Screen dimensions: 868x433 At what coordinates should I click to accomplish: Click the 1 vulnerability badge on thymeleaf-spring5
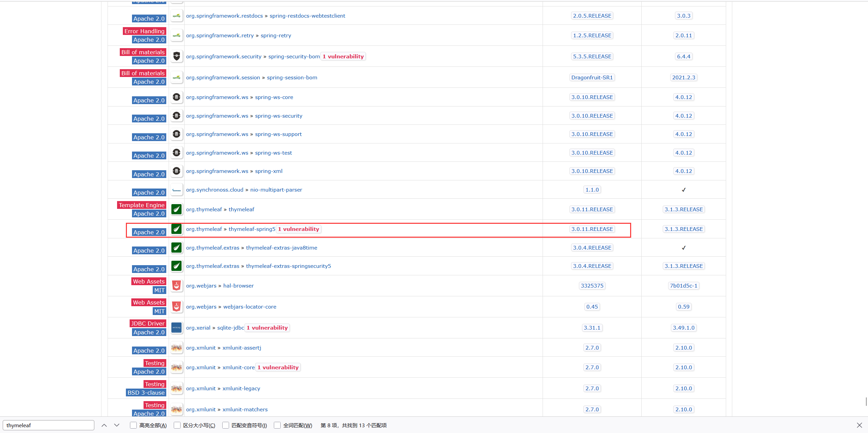tap(299, 229)
